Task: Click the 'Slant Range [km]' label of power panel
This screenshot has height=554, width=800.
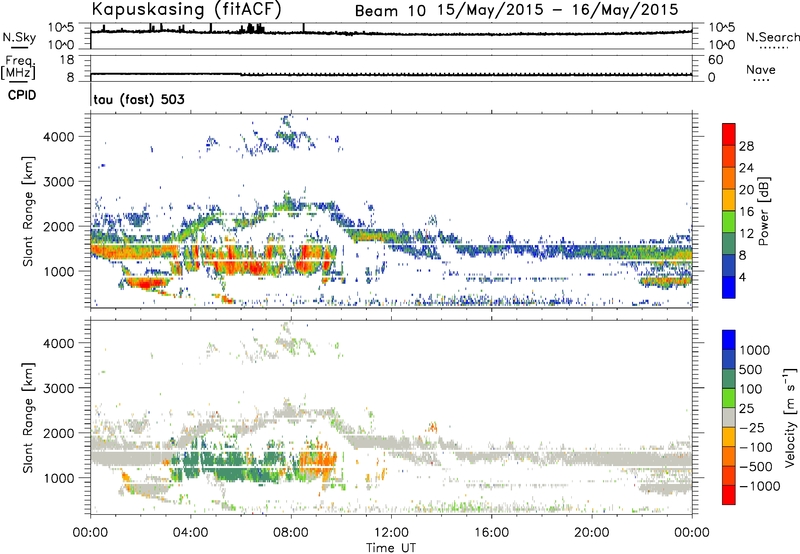Action: (28, 211)
